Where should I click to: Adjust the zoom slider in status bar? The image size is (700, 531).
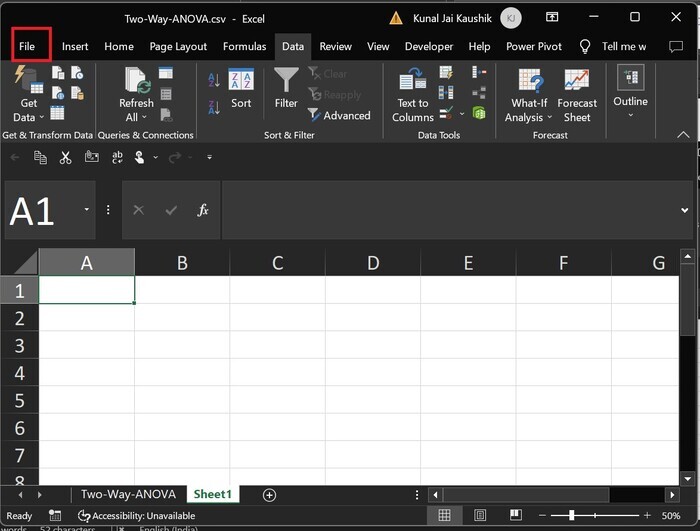point(572,516)
